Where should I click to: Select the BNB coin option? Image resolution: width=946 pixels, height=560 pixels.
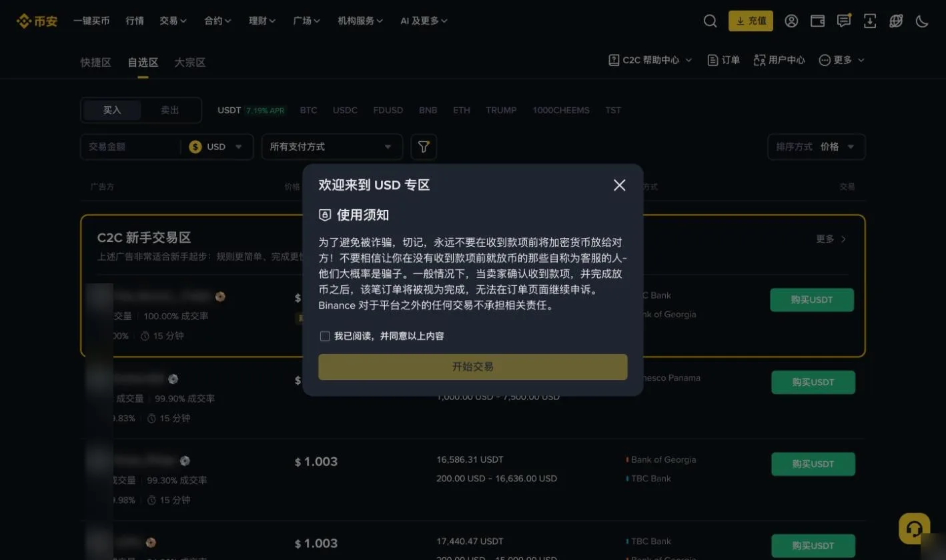(428, 110)
